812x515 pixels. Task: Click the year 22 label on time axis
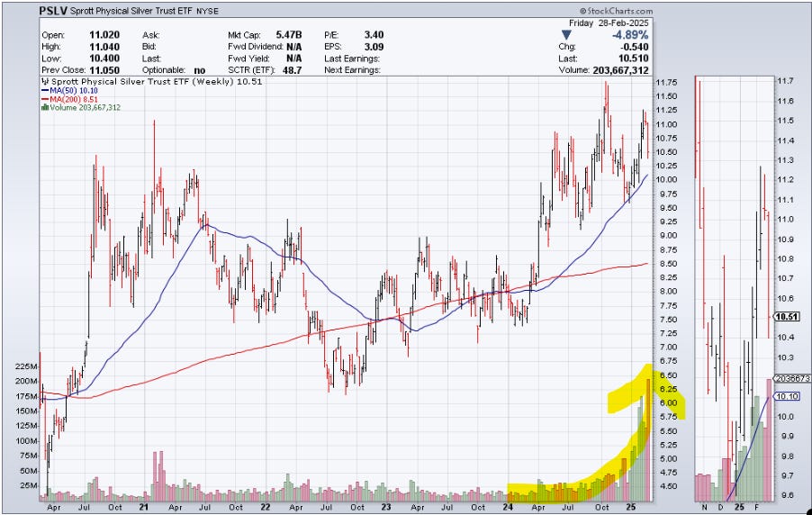click(x=266, y=507)
